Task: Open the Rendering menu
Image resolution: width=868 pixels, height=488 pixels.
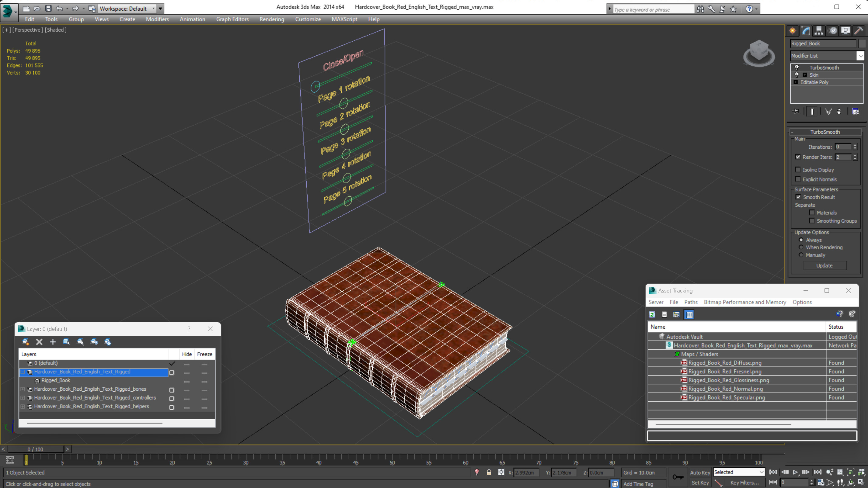Action: [272, 19]
